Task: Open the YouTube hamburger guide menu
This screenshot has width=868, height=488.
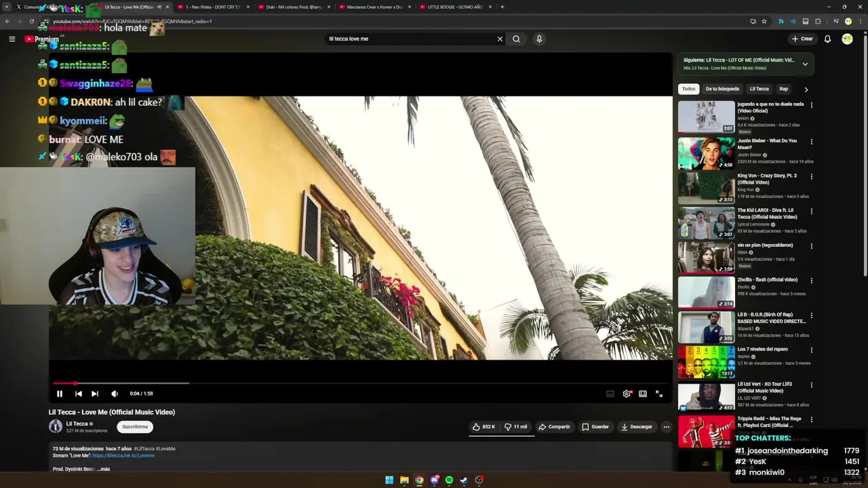Action: 12,39
